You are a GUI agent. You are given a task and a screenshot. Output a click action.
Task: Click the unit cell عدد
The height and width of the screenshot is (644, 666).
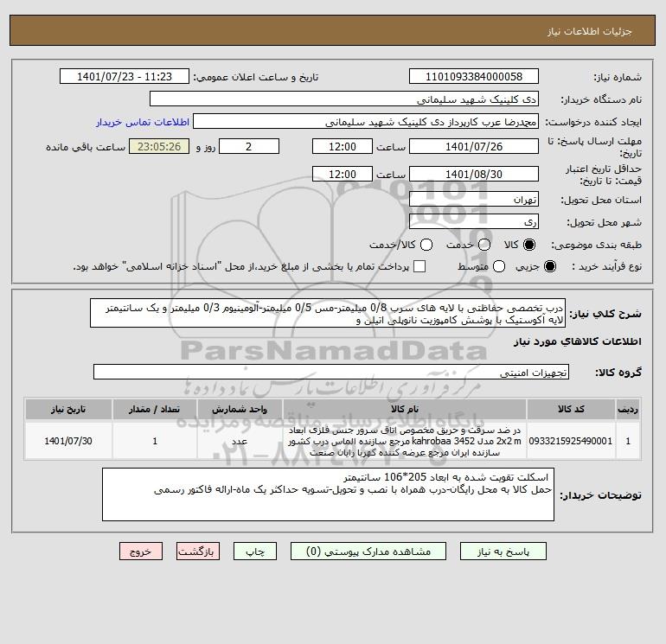pyautogui.click(x=240, y=441)
